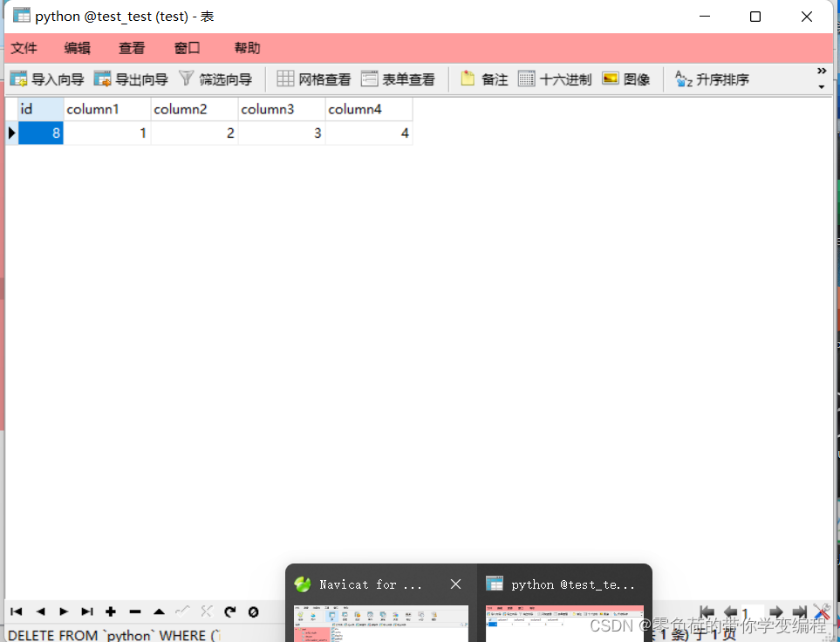Viewport: 840px width, 642px height.
Task: Apply pending edits with the checkmark
Action: [x=182, y=611]
